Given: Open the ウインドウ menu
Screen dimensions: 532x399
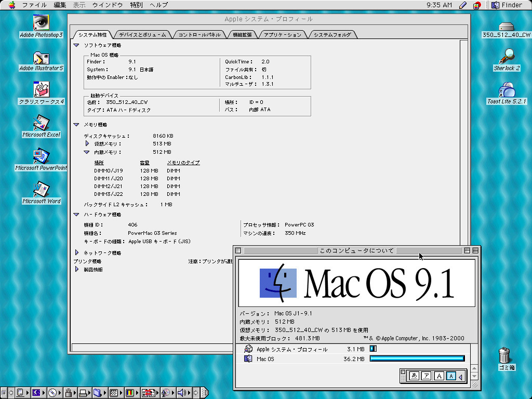Looking at the screenshot, I should click(x=107, y=5).
